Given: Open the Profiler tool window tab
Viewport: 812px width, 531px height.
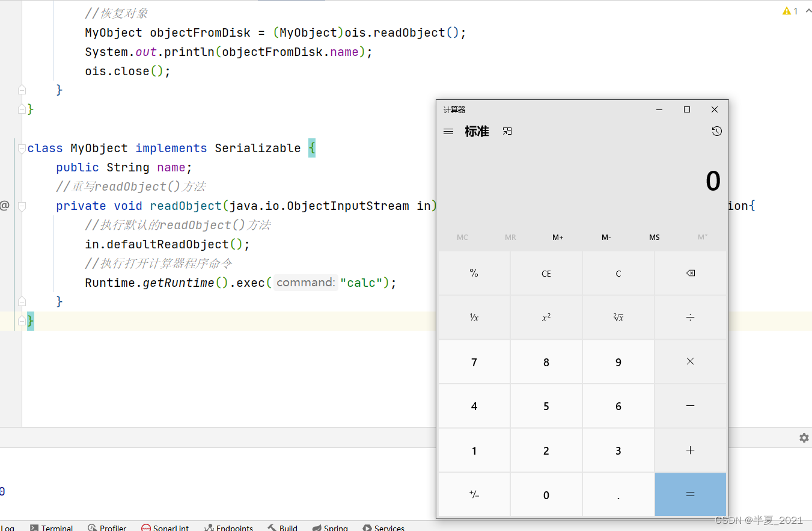Looking at the screenshot, I should pos(107,527).
